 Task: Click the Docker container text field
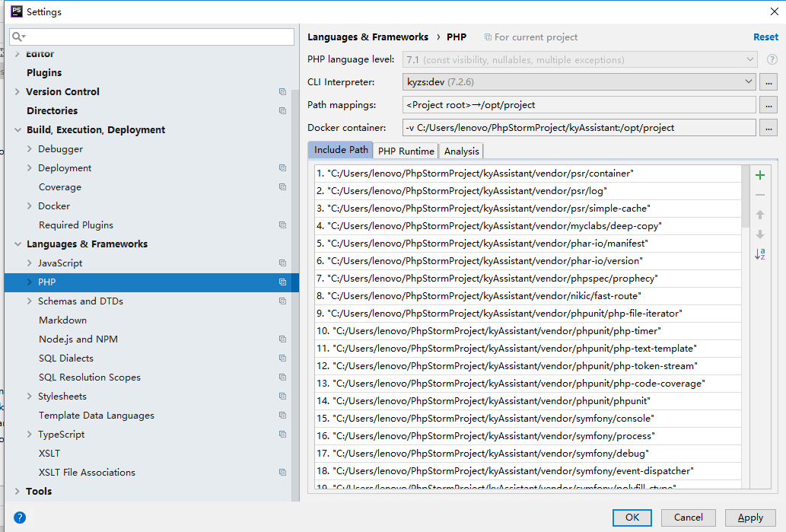click(x=579, y=127)
